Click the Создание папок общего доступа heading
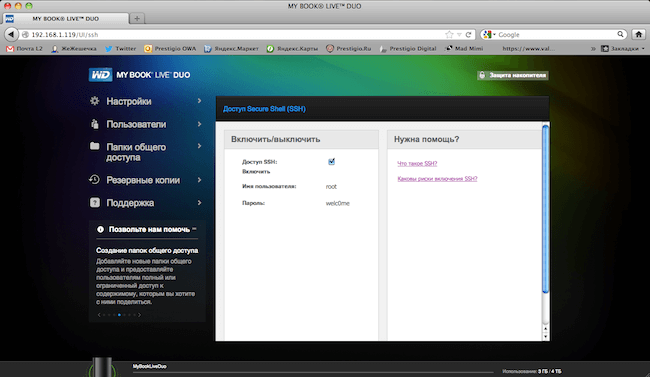 [147, 251]
